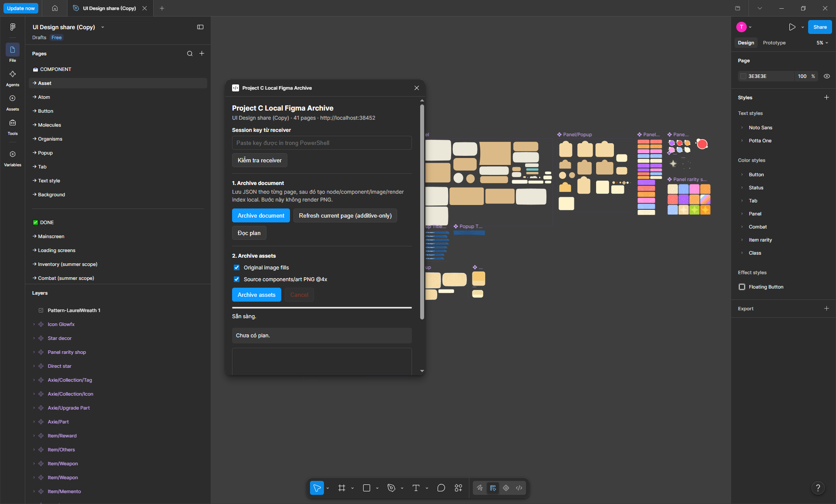
Task: Toggle Dev Mode code icon in toolbar
Action: pos(519,488)
